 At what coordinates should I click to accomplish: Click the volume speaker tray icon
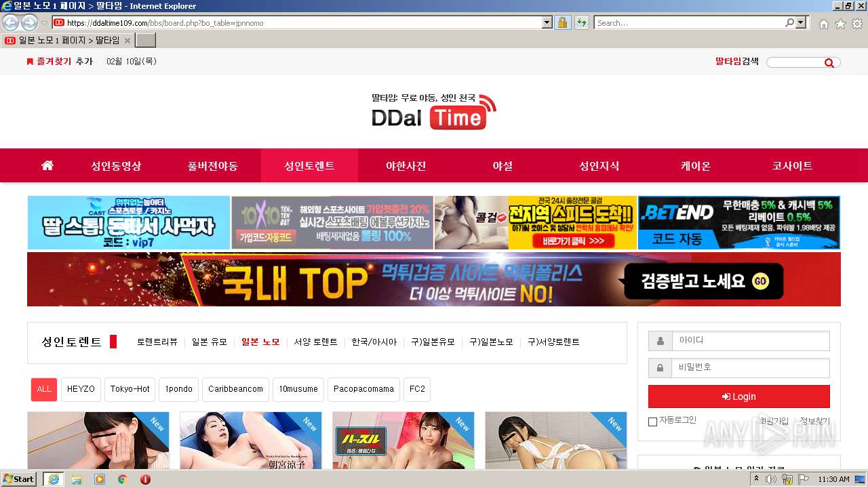click(772, 479)
